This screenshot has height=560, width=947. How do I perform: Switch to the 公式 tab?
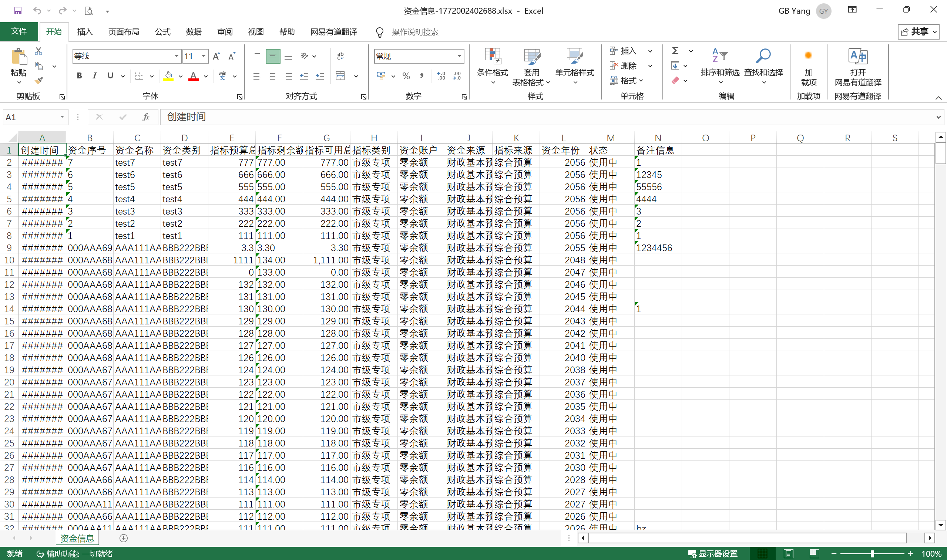coord(163,32)
